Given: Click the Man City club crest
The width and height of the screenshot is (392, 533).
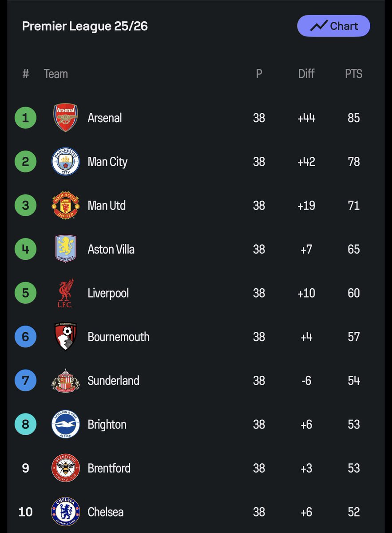Looking at the screenshot, I should point(66,162).
